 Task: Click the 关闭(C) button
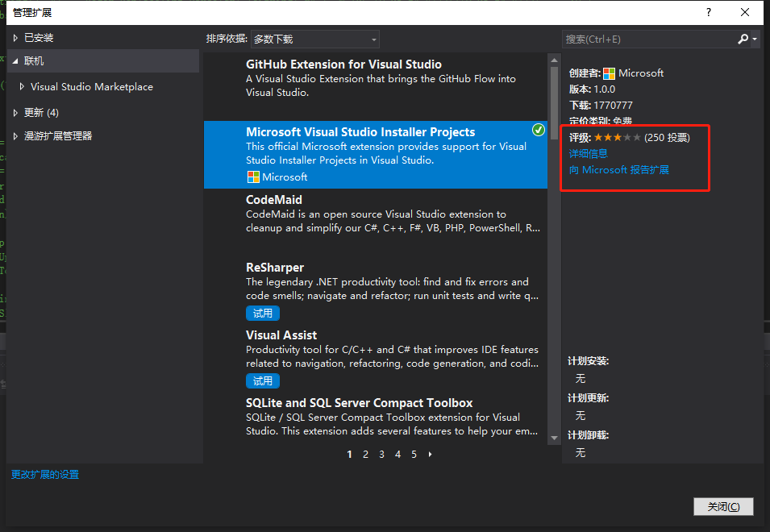723,506
